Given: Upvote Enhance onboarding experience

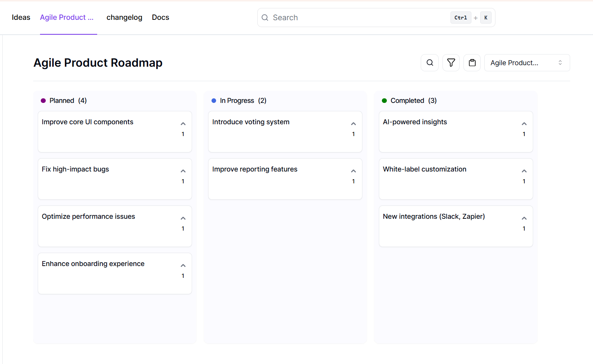Looking at the screenshot, I should pos(183,266).
